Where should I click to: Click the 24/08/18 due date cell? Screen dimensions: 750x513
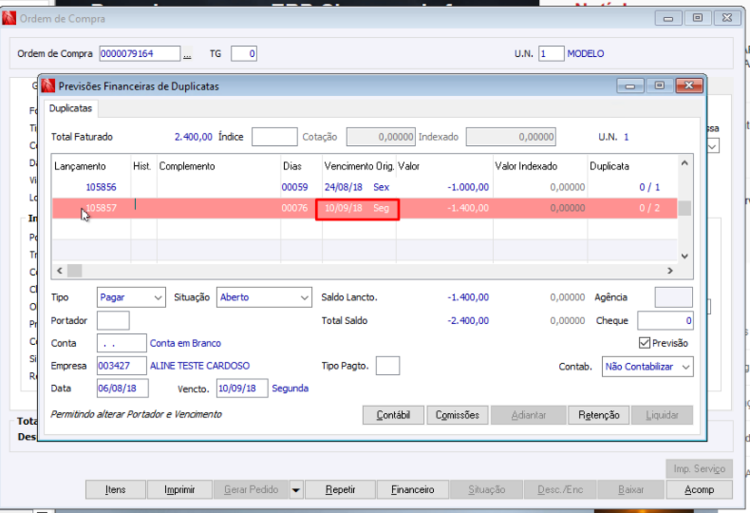point(343,187)
